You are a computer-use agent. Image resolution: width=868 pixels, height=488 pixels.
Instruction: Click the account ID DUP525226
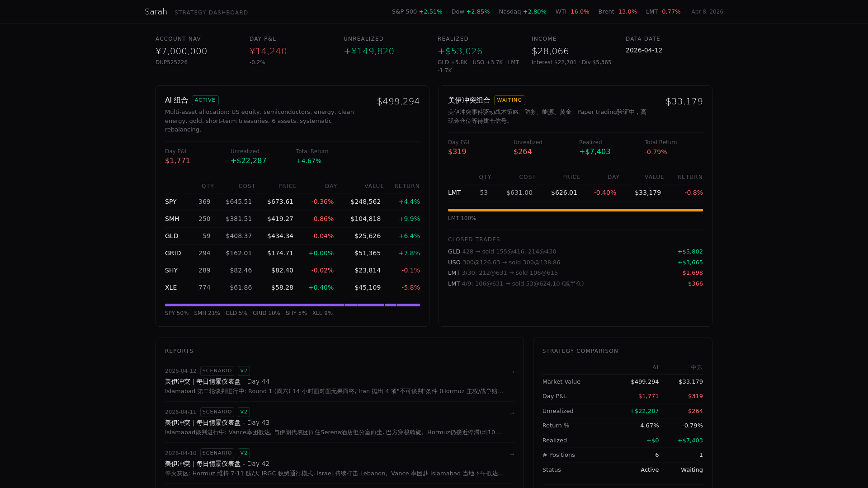tap(171, 62)
